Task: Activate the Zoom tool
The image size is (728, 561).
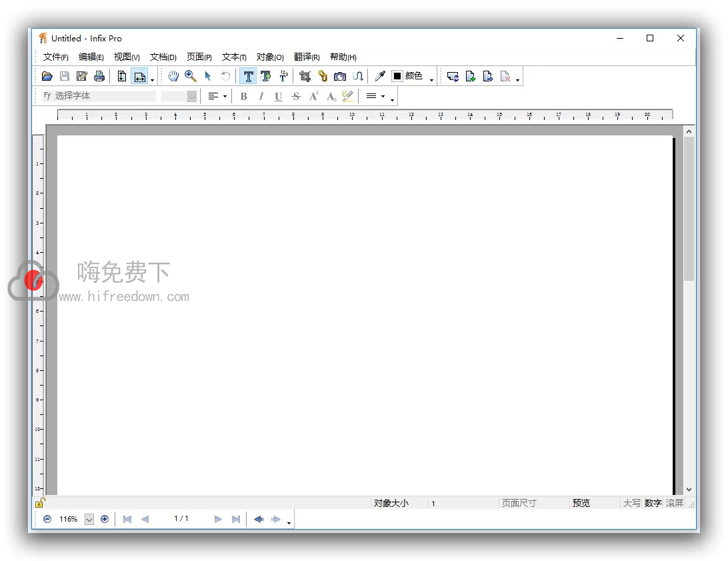Action: (x=190, y=75)
